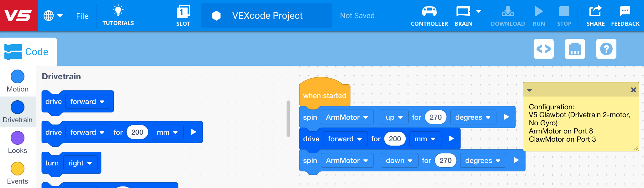This screenshot has height=188, width=644.
Task: Open the language selection dropdown
Action: [54, 15]
